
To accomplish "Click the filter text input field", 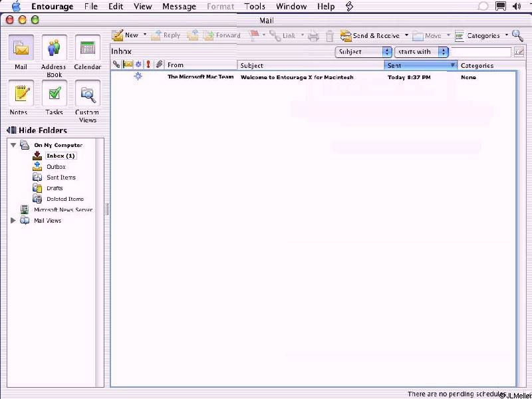I will (481, 52).
